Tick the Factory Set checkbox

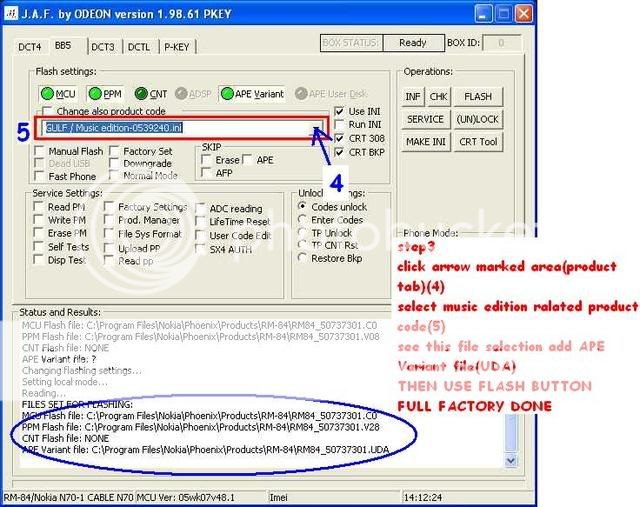point(115,151)
